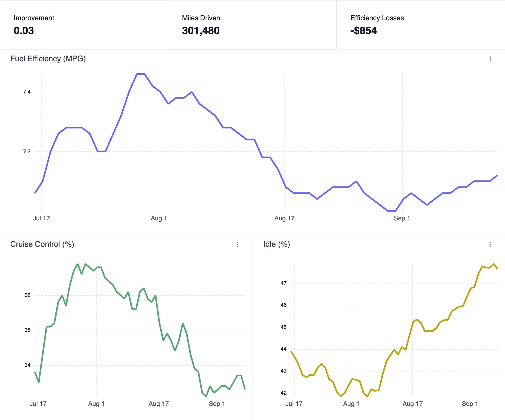The width and height of the screenshot is (505, 420).
Task: Click the 44 label on Idle axis
Action: pyautogui.click(x=283, y=349)
